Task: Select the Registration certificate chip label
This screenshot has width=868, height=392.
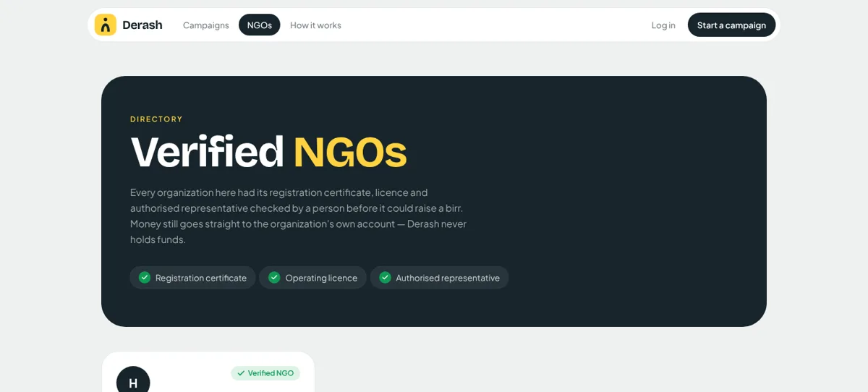Action: click(x=201, y=278)
